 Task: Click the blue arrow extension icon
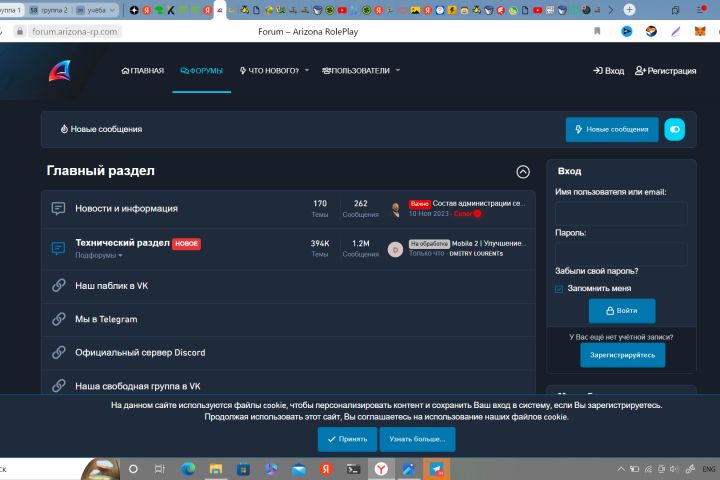coord(627,31)
